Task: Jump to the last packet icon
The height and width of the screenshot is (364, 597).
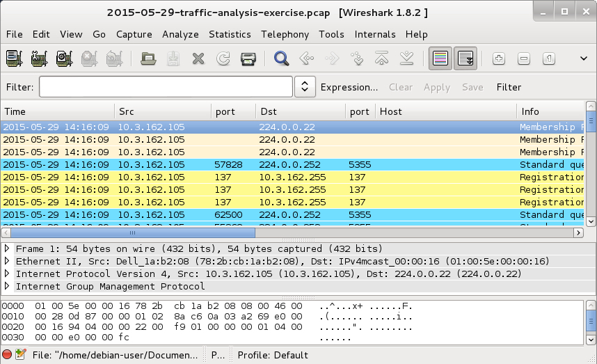Action: coord(407,58)
